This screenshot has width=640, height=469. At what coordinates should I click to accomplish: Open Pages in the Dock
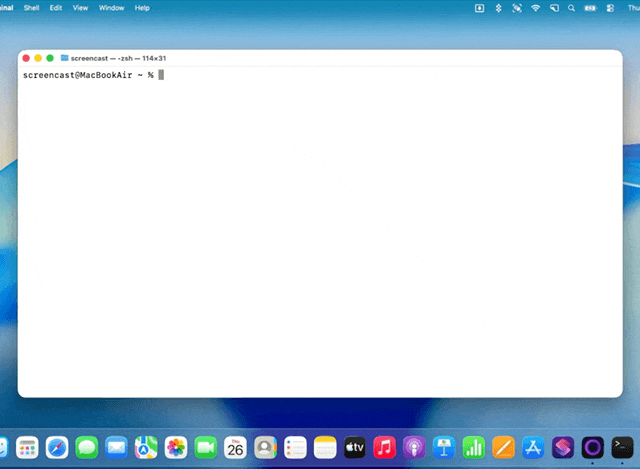[504, 447]
